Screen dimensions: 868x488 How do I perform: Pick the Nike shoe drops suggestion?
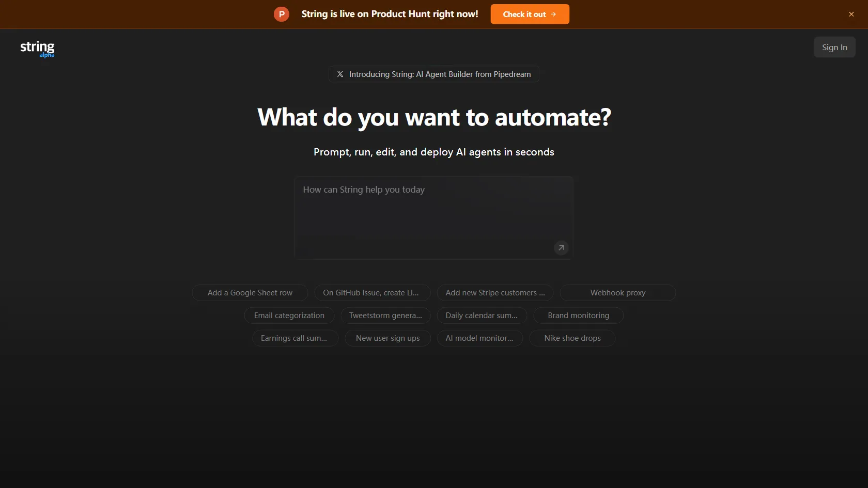572,338
